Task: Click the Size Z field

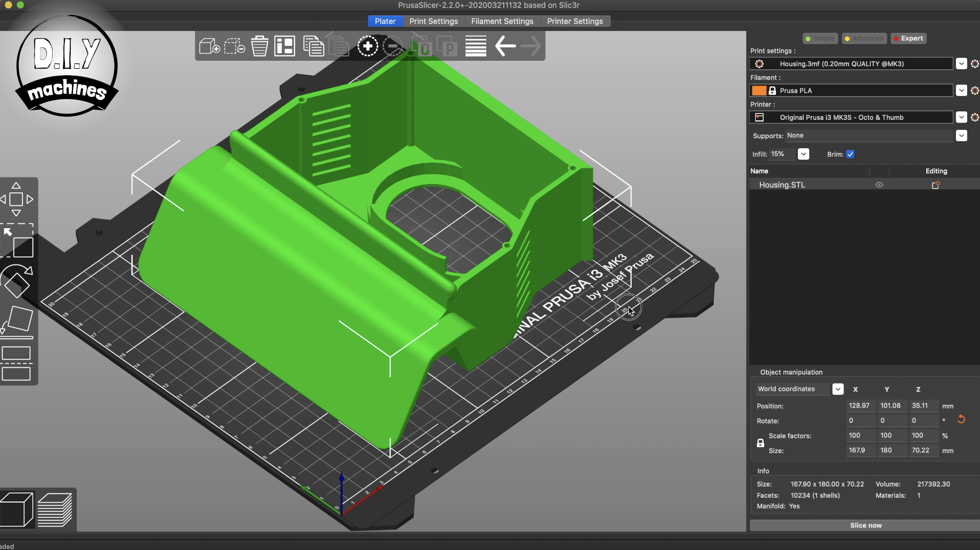Action: tap(924, 450)
